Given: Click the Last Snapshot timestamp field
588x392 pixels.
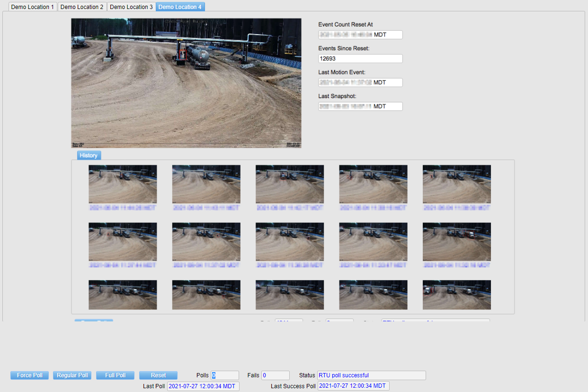Looking at the screenshot, I should (x=360, y=106).
